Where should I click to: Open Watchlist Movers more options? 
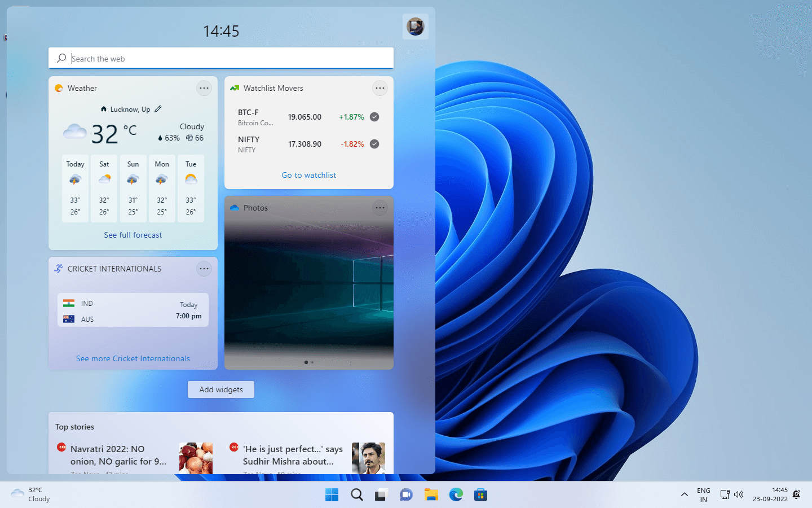coord(380,88)
